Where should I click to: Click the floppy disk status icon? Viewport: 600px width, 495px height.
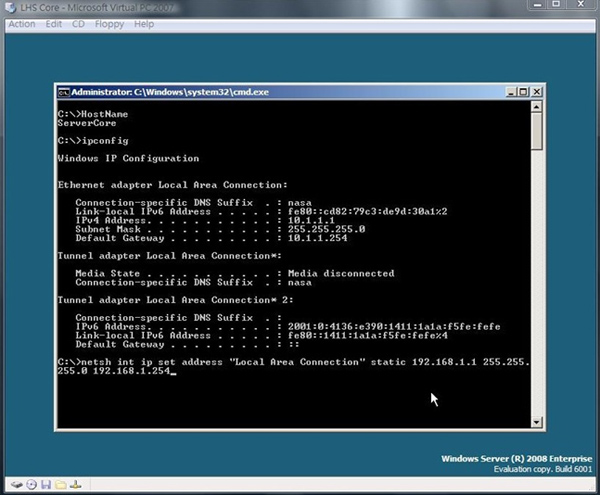coord(45,485)
